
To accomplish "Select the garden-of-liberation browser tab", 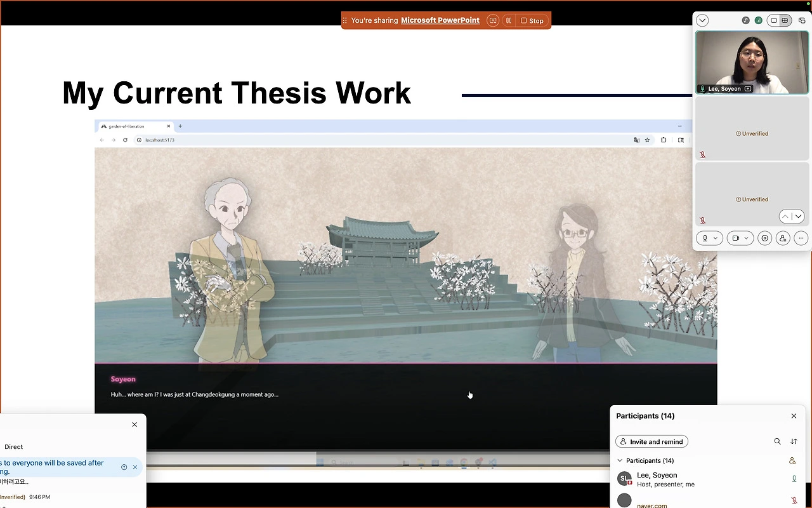I will pyautogui.click(x=135, y=126).
